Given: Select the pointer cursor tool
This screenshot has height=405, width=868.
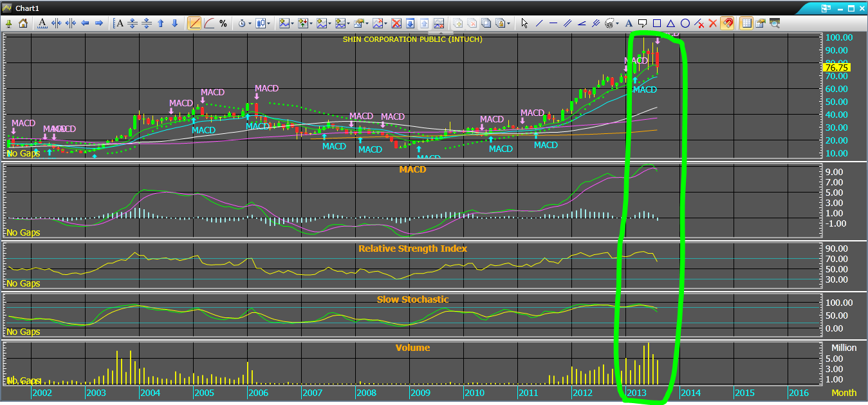Looking at the screenshot, I should pyautogui.click(x=525, y=23).
